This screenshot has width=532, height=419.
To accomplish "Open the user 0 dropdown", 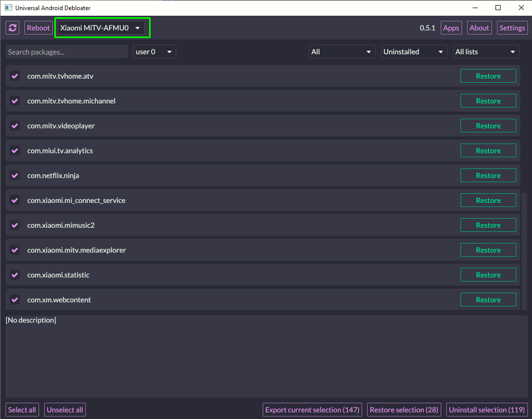I will (154, 52).
